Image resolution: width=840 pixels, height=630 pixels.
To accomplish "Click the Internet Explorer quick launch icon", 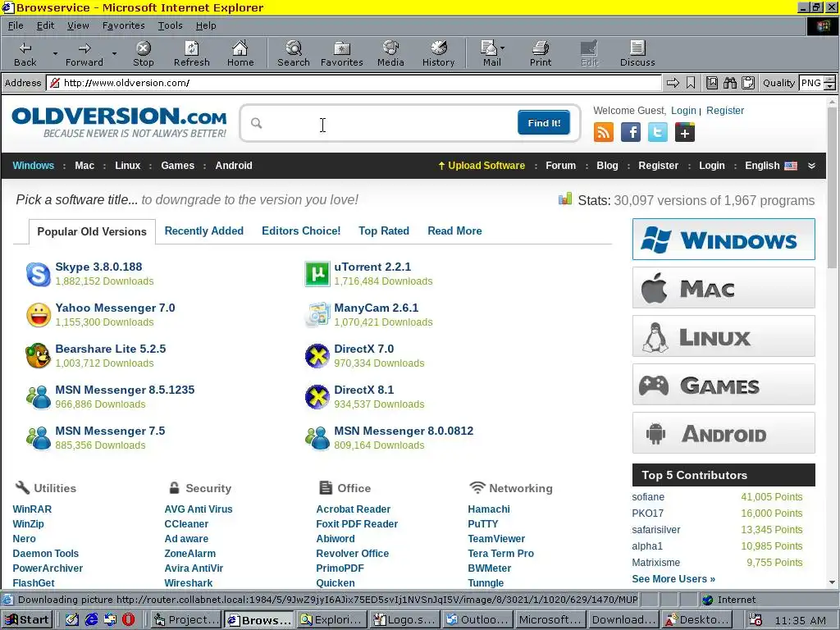I will tap(92, 619).
